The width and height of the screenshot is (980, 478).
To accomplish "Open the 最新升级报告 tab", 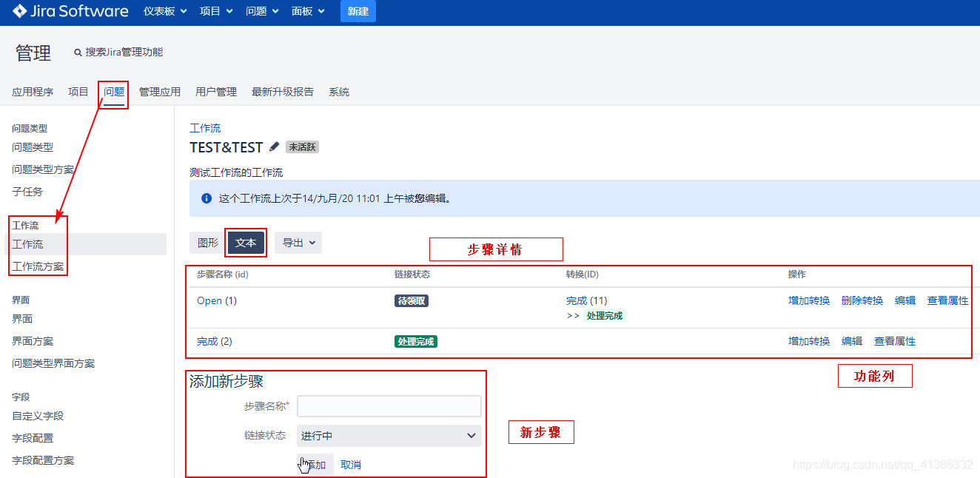I will tap(283, 92).
